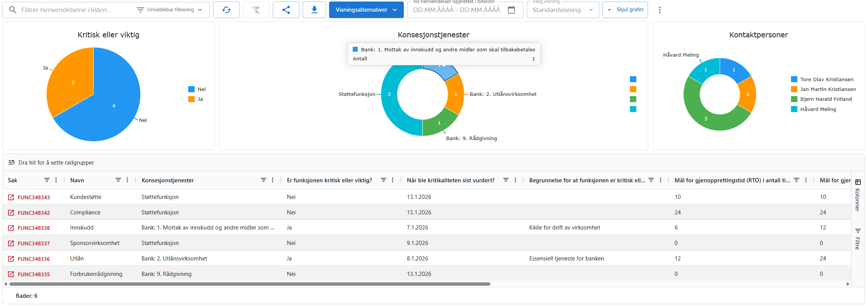Click the clear filters icon button
The image size is (868, 308).
256,10
